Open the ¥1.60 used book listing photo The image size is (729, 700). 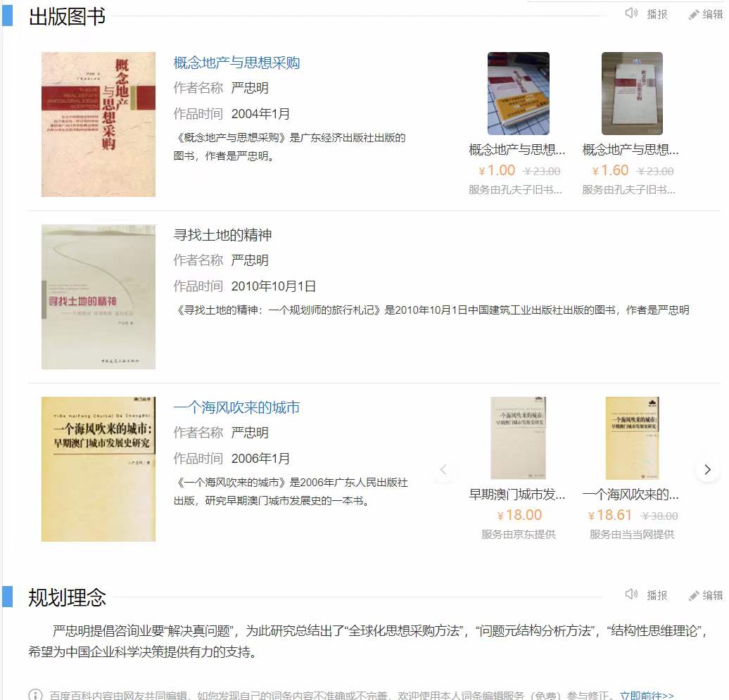pos(632,94)
